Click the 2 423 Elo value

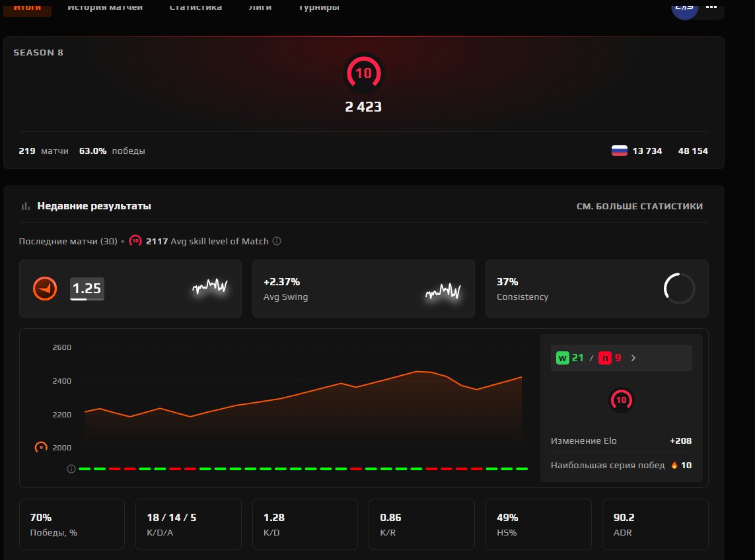click(363, 106)
